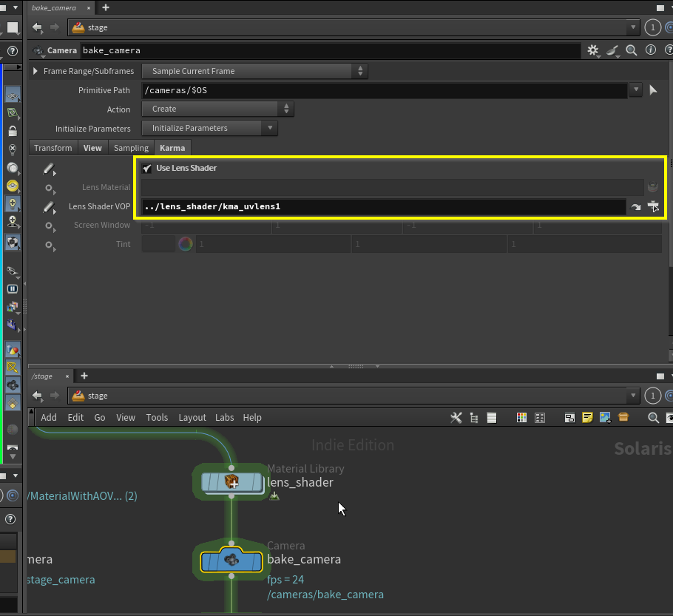Click the Tint color swatch box

point(158,244)
